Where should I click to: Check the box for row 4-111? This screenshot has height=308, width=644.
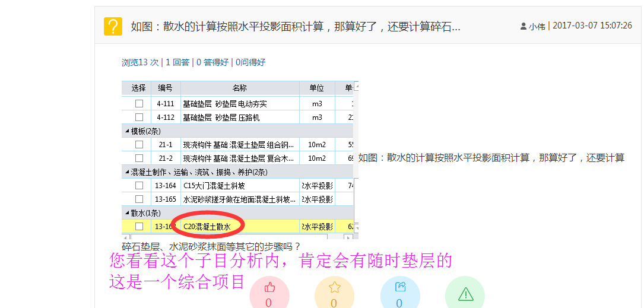pyautogui.click(x=139, y=103)
